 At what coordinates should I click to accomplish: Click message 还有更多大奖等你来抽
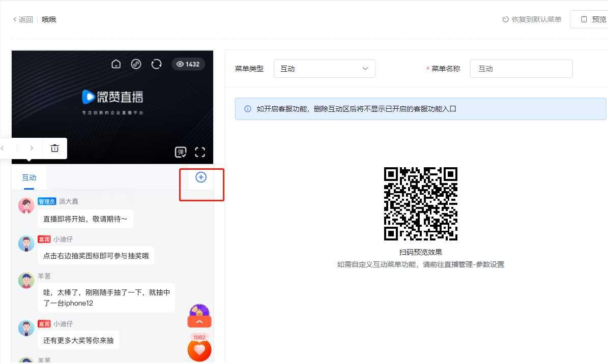pyautogui.click(x=78, y=340)
